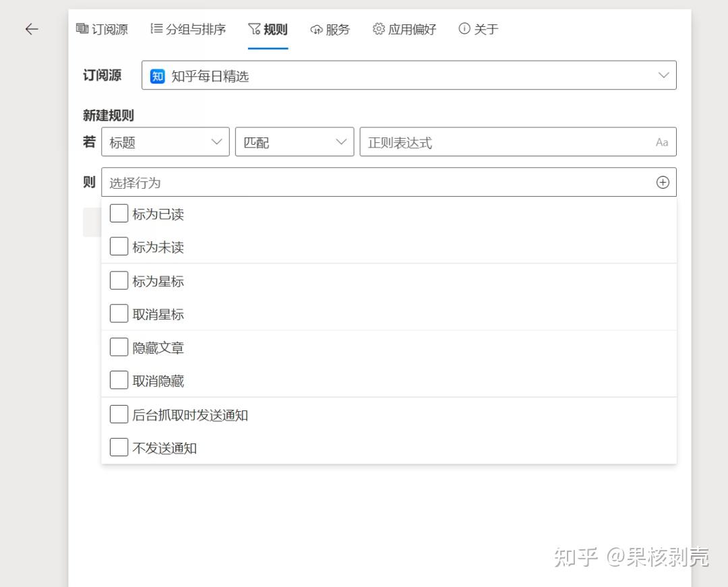The height and width of the screenshot is (587, 728).
Task: Expand the 标题 condition dropdown
Action: pos(216,142)
